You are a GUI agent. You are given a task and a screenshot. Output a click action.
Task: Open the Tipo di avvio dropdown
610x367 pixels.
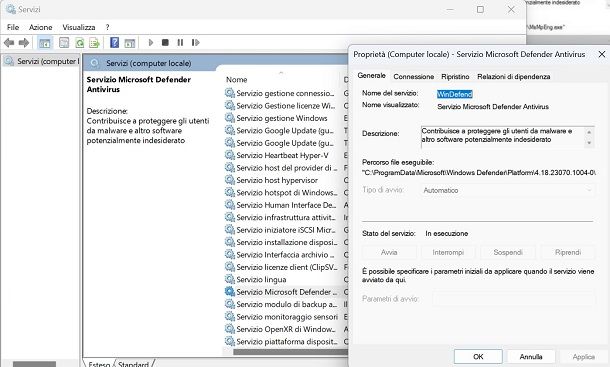[507, 190]
